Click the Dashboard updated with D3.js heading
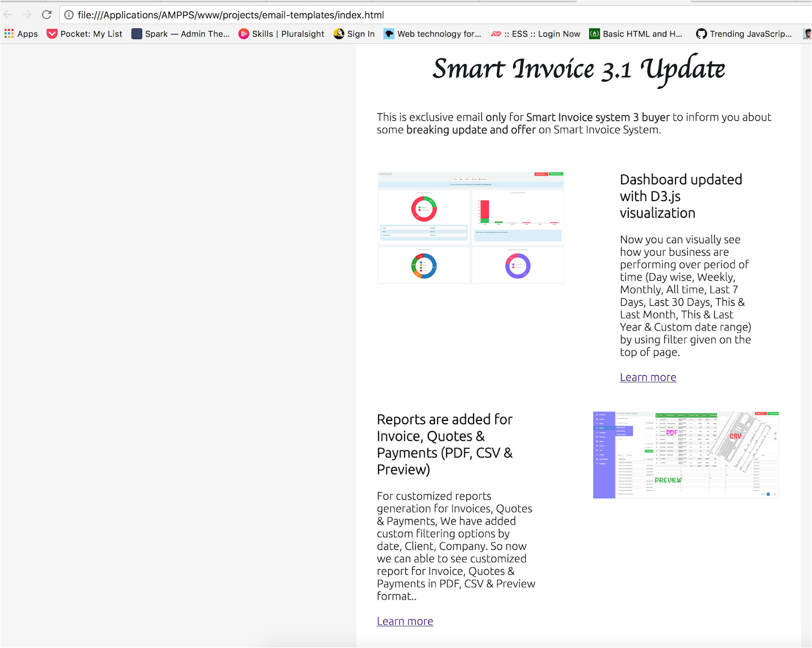The width and height of the screenshot is (812, 648). (x=681, y=196)
